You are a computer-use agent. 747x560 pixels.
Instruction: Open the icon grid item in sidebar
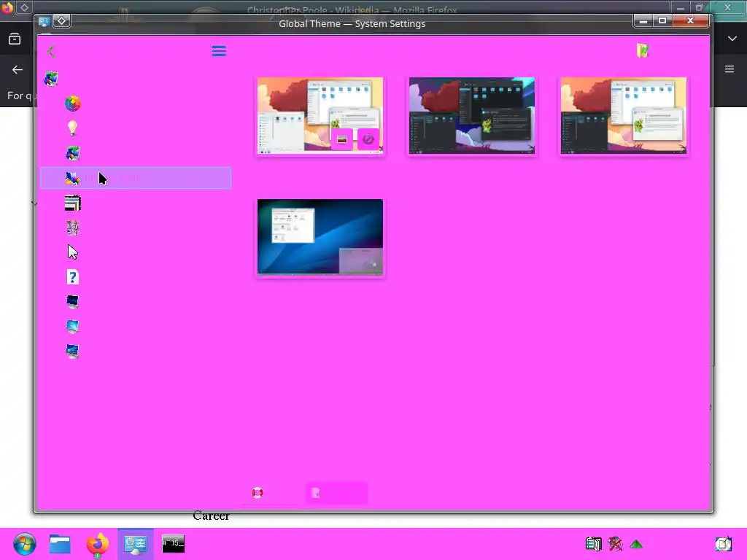pyautogui.click(x=72, y=227)
